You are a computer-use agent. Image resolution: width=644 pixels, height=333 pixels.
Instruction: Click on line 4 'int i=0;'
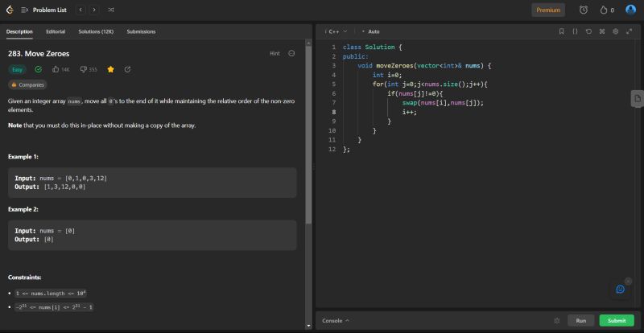point(387,75)
